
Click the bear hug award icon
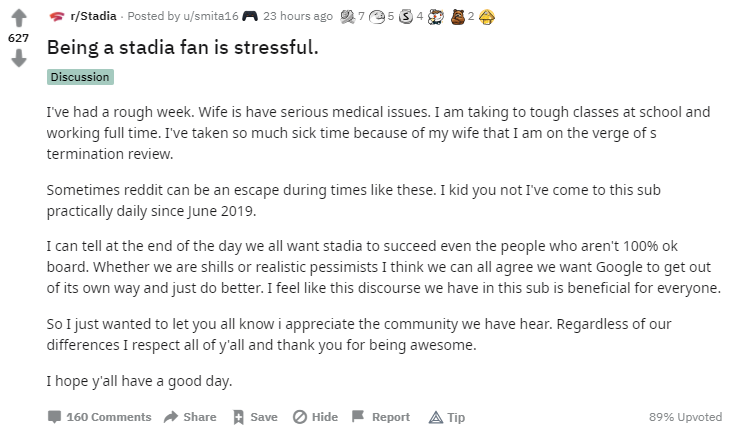(457, 17)
